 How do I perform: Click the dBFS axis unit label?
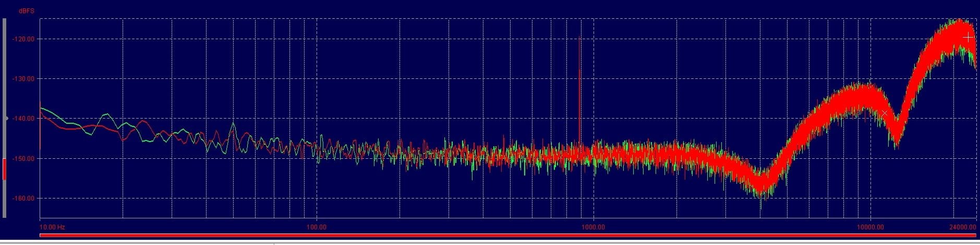(x=26, y=11)
